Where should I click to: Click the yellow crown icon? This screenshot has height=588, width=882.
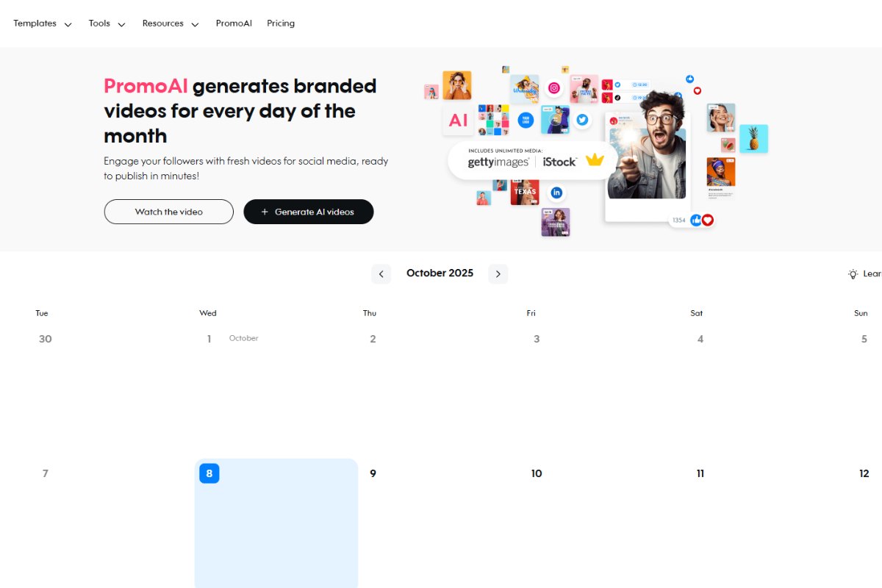tap(594, 159)
